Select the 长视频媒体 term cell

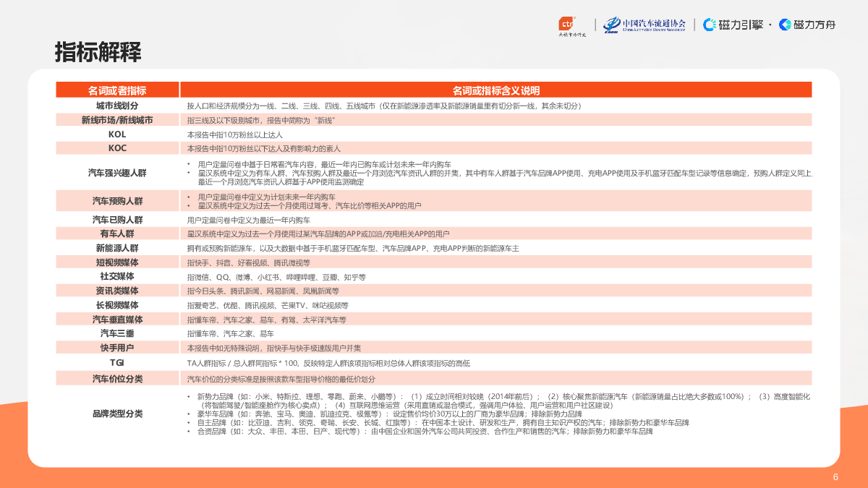[x=117, y=305]
